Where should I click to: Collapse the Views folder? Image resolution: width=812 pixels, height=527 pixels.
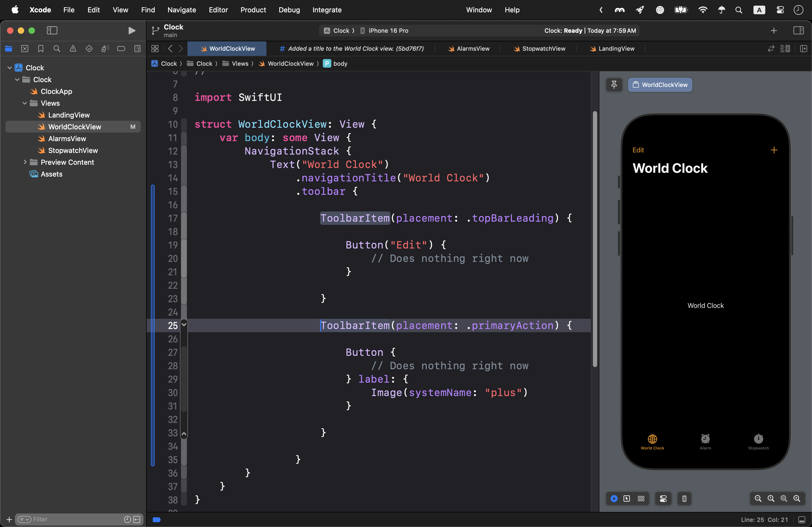(25, 103)
